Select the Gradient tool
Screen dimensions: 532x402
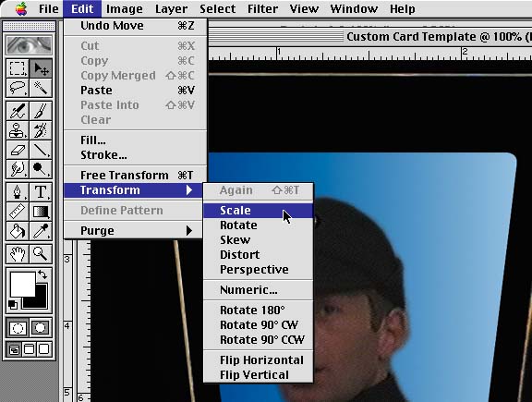coord(41,212)
